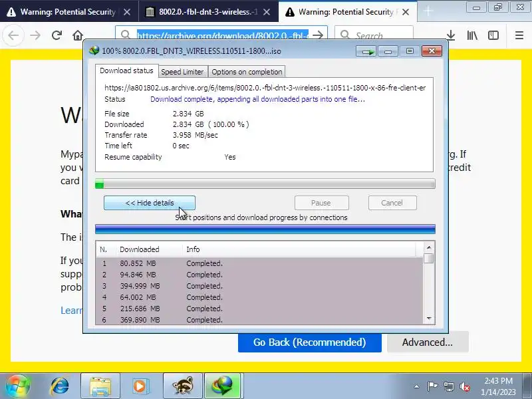The height and width of the screenshot is (399, 532).
Task: Click the Cancel button
Action: click(x=392, y=203)
